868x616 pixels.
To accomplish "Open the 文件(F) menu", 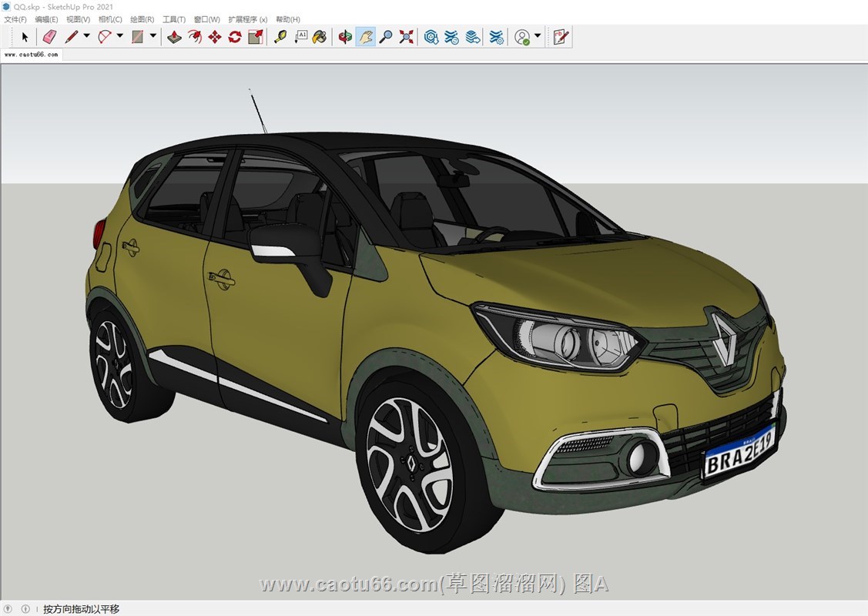I will point(15,19).
